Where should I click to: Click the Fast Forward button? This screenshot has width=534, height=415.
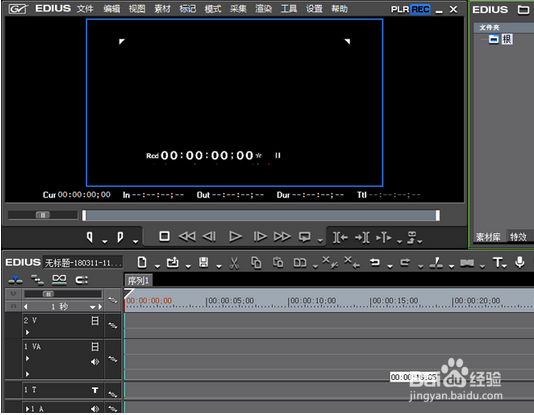[282, 236]
